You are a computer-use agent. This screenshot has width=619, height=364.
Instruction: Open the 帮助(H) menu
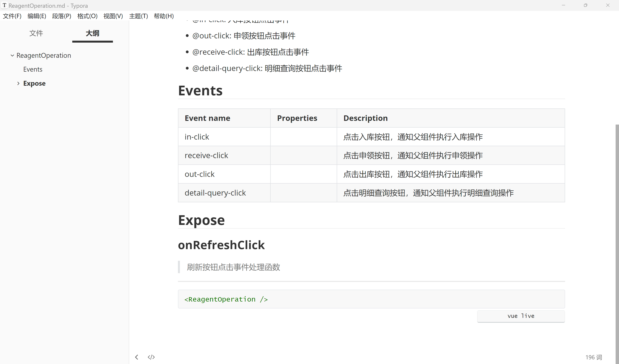[164, 16]
